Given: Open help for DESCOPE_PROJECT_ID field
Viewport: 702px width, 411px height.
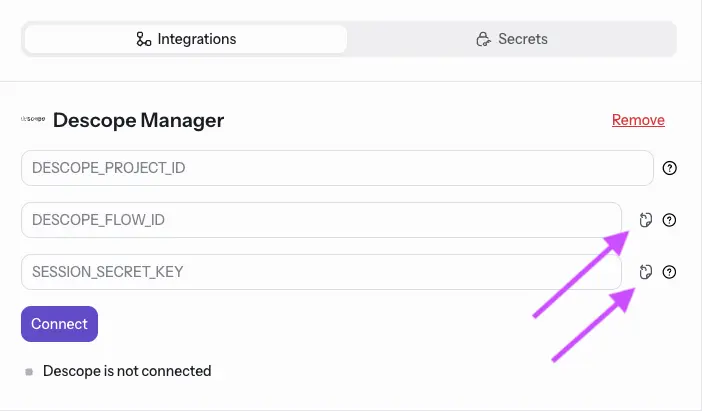Looking at the screenshot, I should tap(670, 168).
